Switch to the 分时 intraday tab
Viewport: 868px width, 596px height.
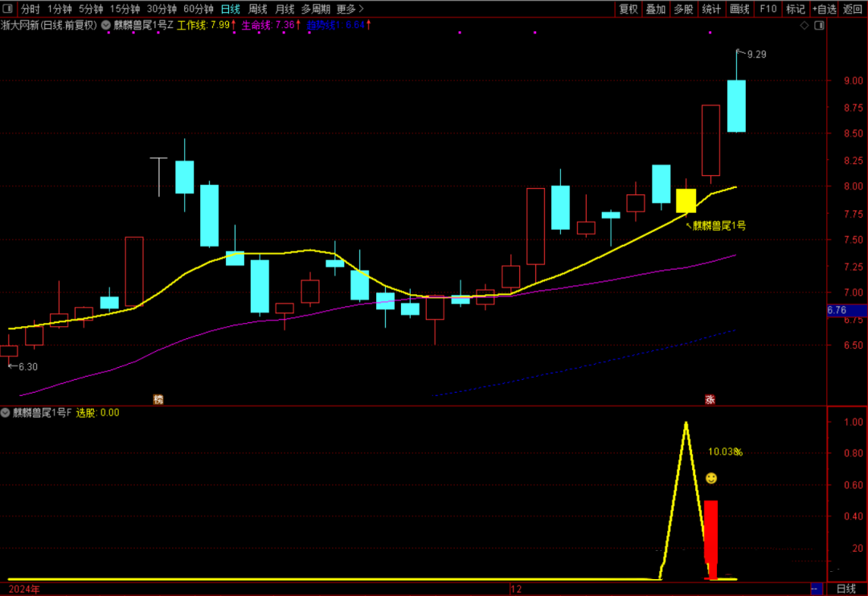tap(30, 9)
